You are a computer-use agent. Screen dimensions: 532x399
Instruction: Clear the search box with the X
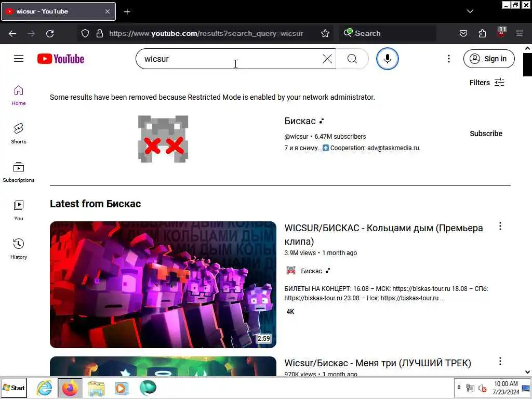(x=327, y=59)
